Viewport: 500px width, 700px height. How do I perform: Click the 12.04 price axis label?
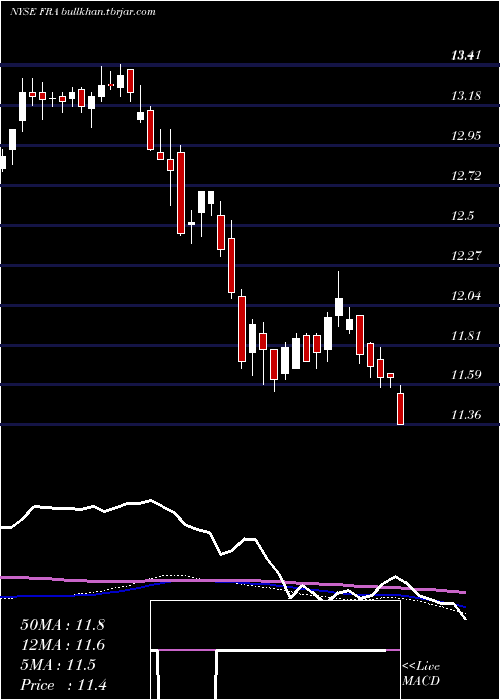tap(466, 296)
